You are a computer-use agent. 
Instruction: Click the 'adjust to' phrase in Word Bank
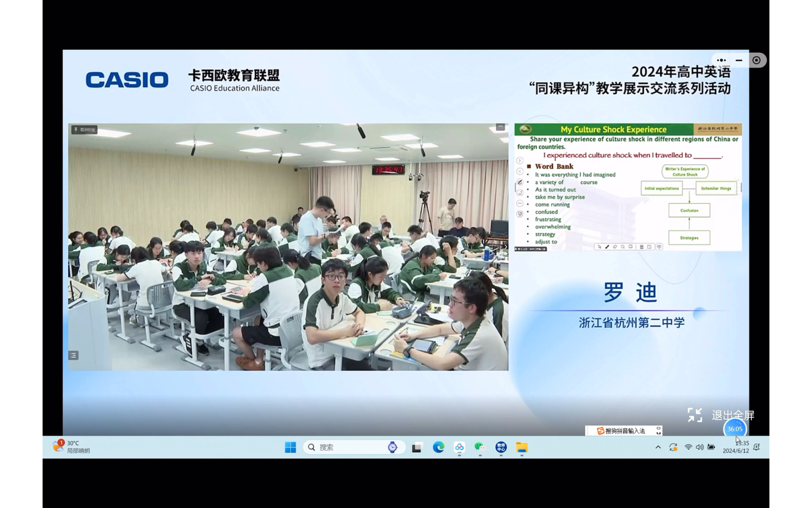(x=546, y=241)
